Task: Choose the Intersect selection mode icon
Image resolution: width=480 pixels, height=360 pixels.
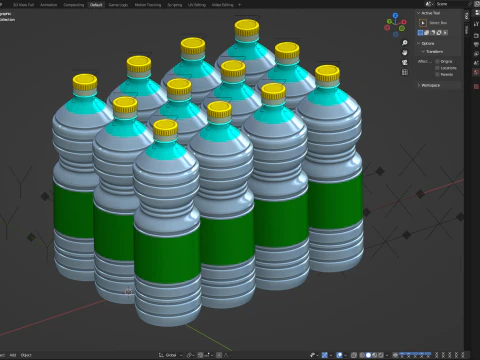Action: [445, 33]
